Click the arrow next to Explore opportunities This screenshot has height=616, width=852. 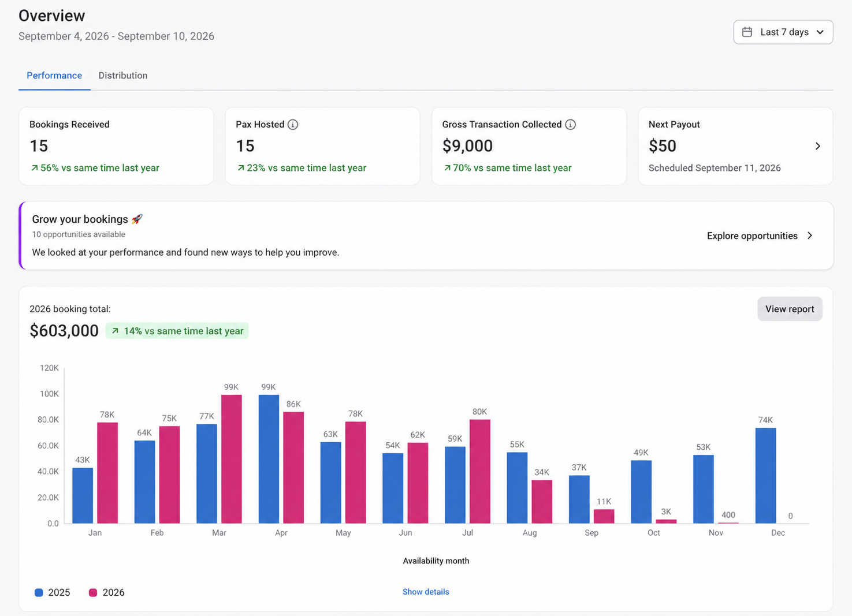[810, 236]
